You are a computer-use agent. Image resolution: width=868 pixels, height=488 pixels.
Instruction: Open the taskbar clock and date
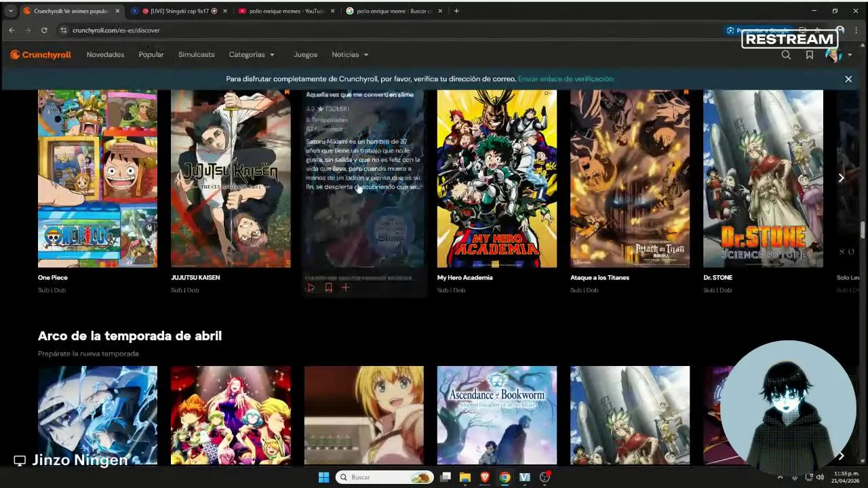click(846, 477)
